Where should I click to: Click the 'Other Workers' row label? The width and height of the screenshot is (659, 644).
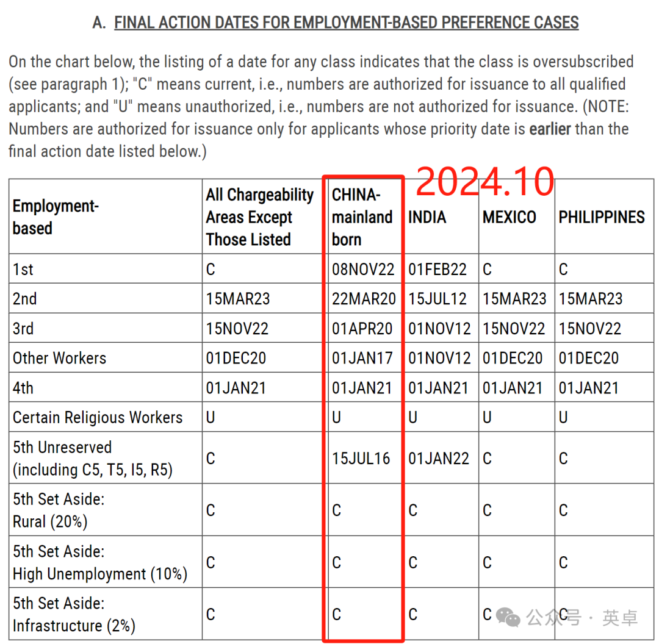point(59,358)
